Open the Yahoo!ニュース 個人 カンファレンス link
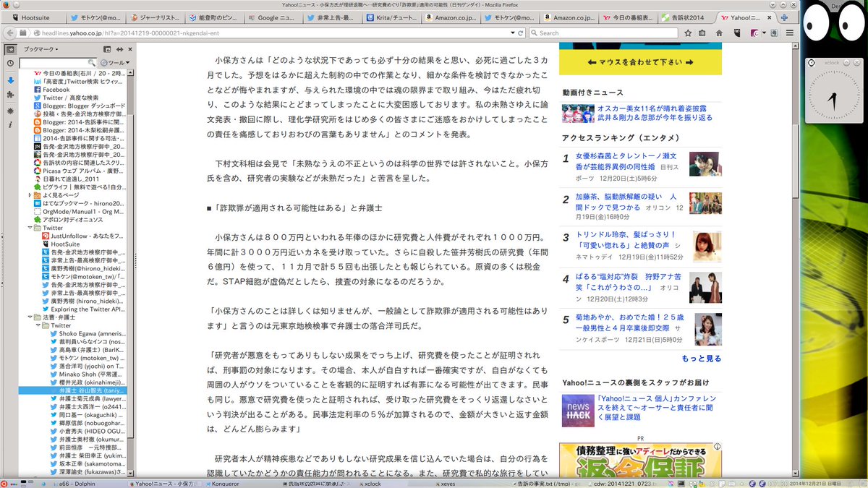This screenshot has width=868, height=488. (x=658, y=408)
